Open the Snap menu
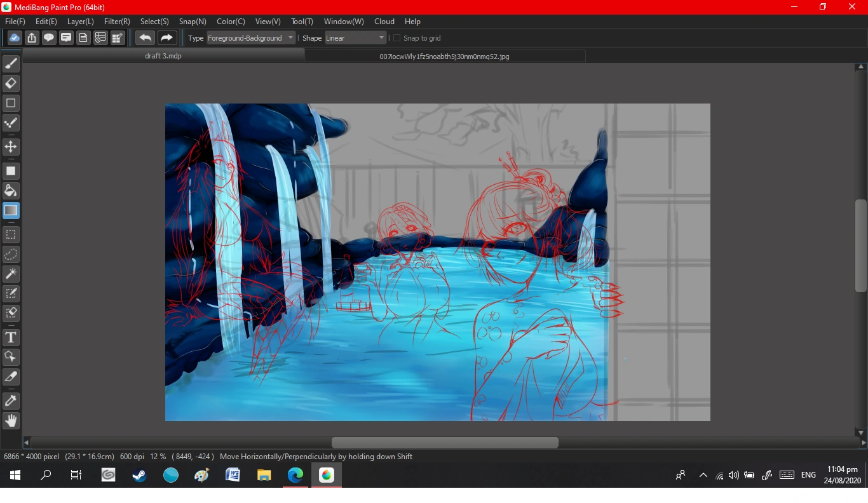 [193, 22]
